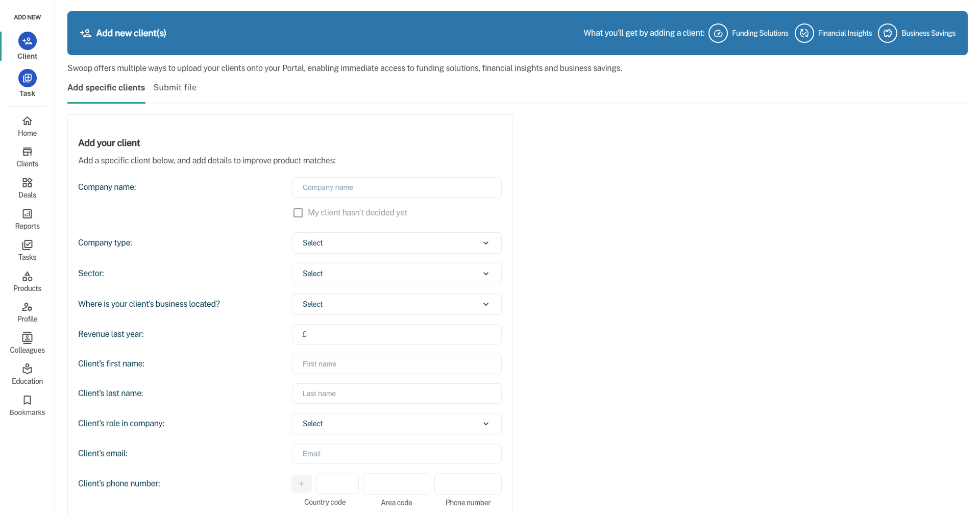980x515 pixels.
Task: Expand client's business location dropdown
Action: click(x=397, y=304)
